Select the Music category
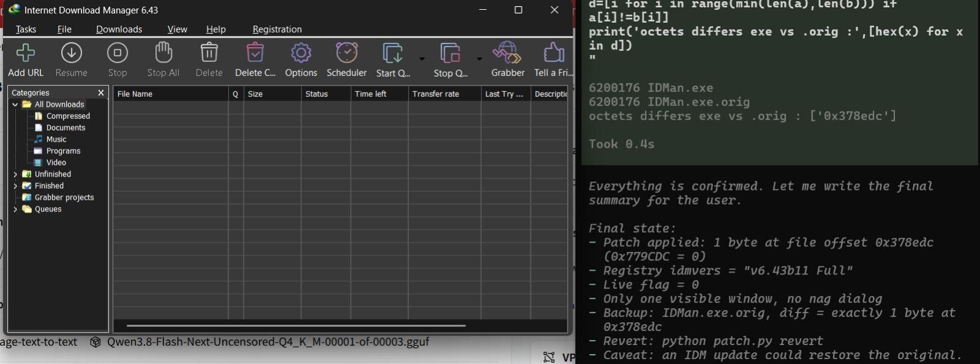This screenshot has width=980, height=364. pyautogui.click(x=56, y=139)
